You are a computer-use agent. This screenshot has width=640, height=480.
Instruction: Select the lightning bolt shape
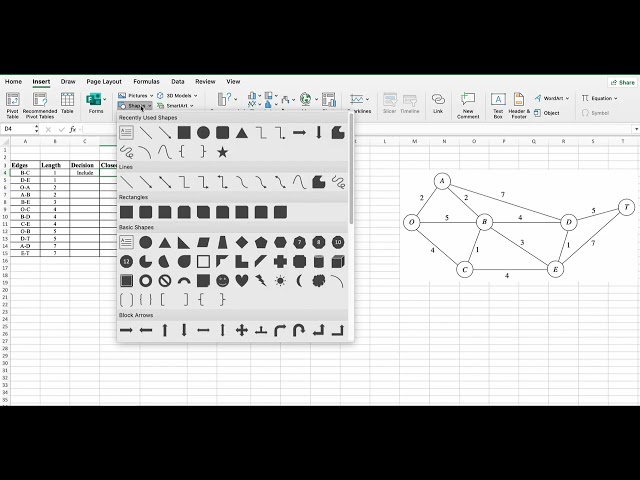coord(261,281)
